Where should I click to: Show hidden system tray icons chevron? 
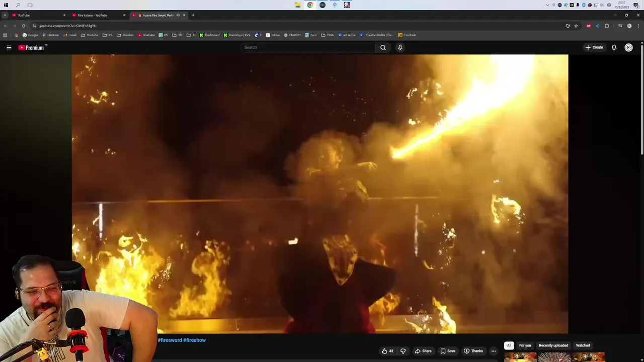[547, 5]
